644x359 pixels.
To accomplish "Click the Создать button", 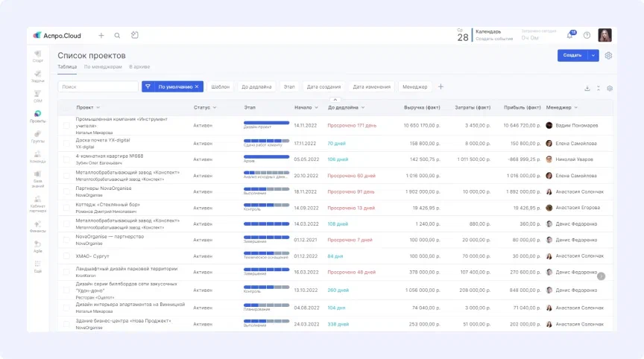I will pyautogui.click(x=572, y=55).
